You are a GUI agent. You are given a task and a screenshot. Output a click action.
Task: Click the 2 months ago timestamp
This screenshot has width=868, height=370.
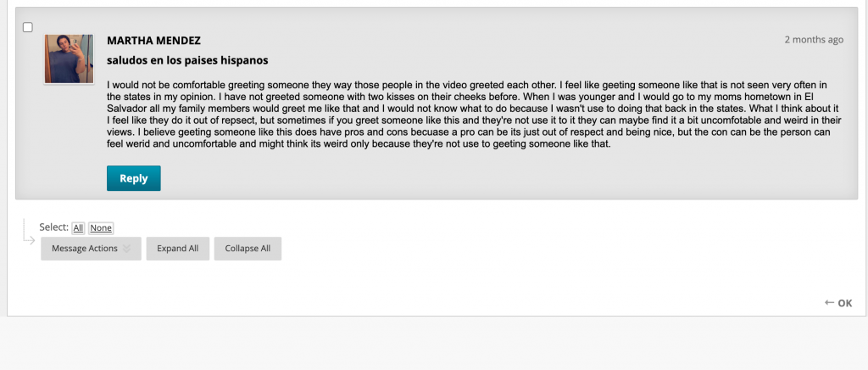coord(814,39)
